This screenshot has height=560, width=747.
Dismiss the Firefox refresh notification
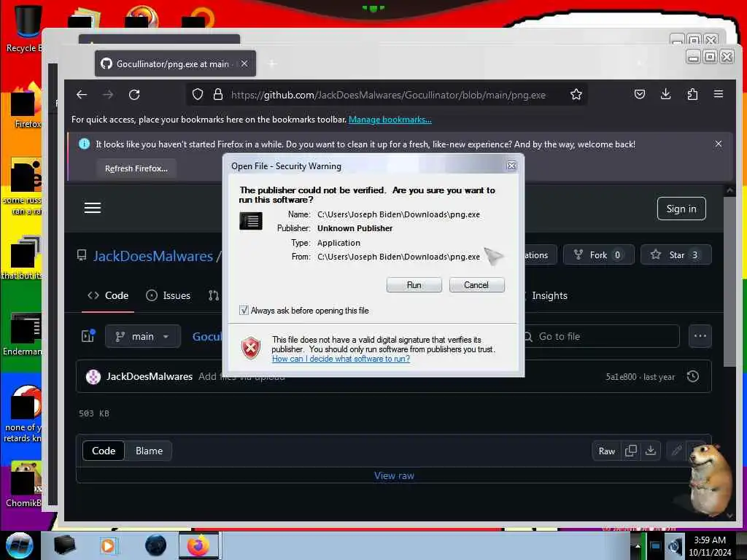coord(719,144)
